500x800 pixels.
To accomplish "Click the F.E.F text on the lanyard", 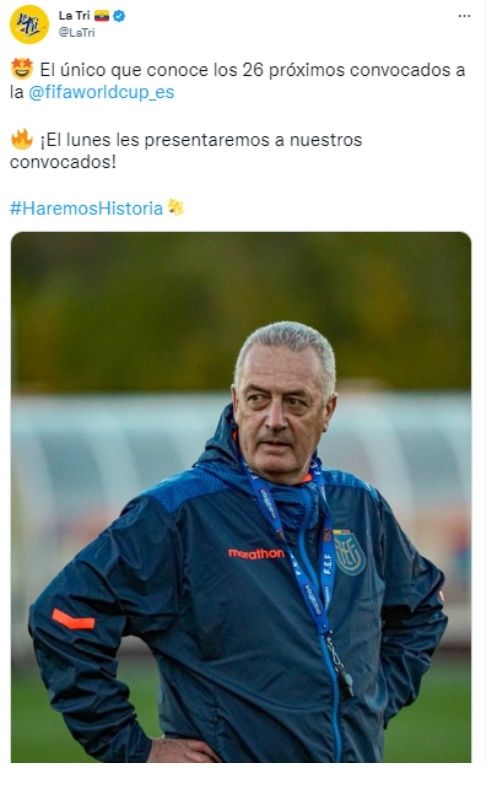I will click(x=328, y=564).
